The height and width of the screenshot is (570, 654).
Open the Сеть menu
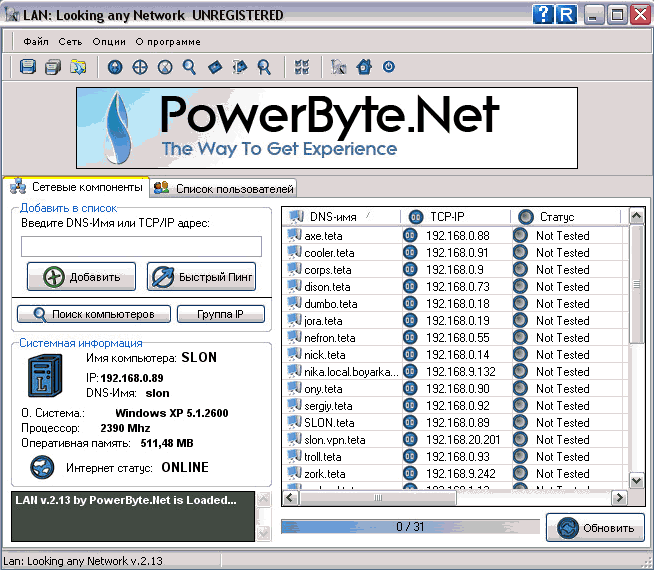tap(70, 42)
